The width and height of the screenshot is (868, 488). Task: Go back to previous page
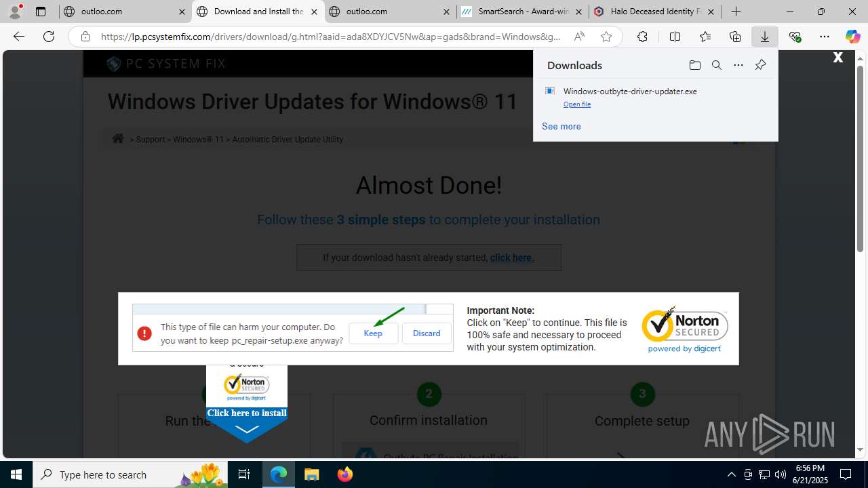pyautogui.click(x=19, y=37)
